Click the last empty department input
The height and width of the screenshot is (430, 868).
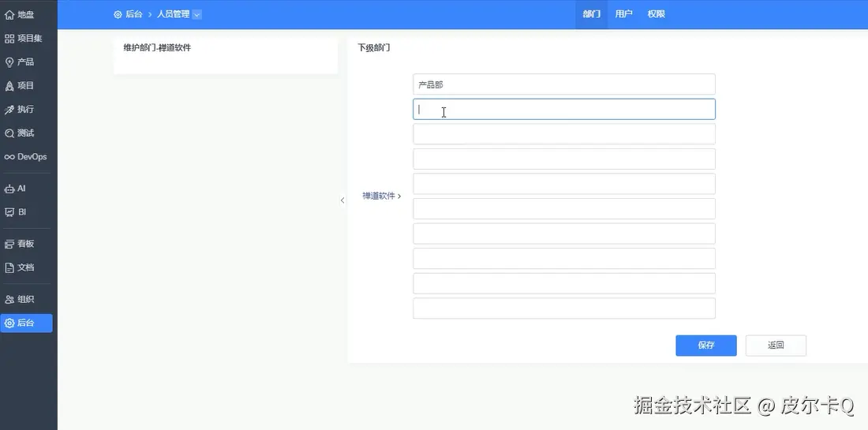[564, 308]
